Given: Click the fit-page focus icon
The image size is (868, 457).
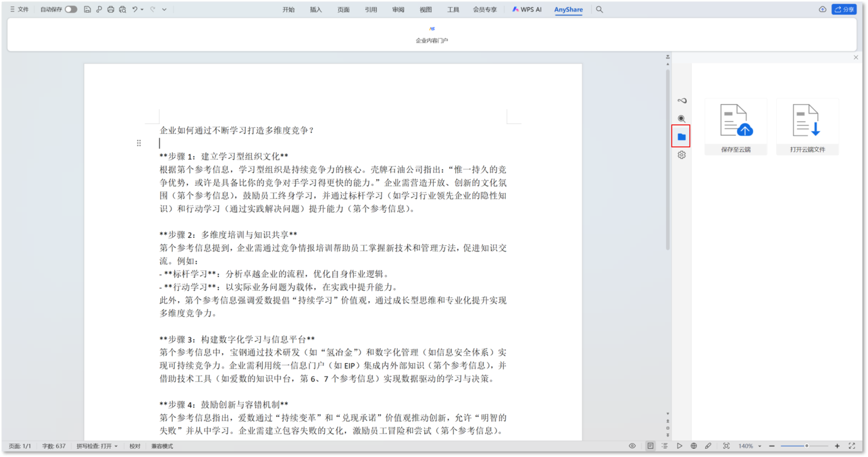Looking at the screenshot, I should tap(726, 446).
